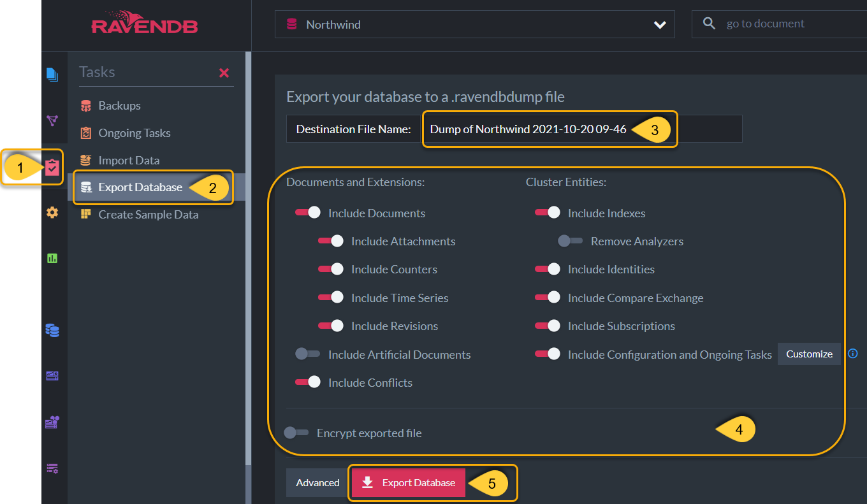Click the red Export Database button
The height and width of the screenshot is (504, 867).
[x=408, y=482]
